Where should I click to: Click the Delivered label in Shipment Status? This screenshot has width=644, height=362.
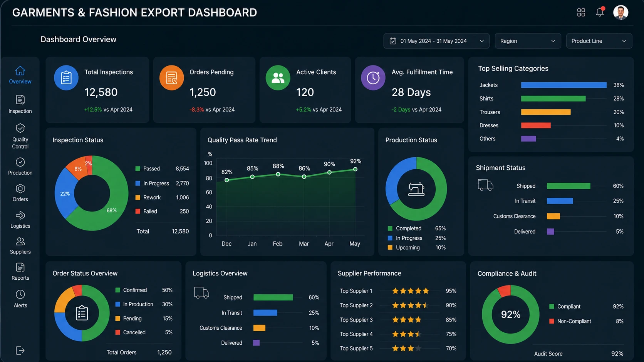click(x=525, y=232)
